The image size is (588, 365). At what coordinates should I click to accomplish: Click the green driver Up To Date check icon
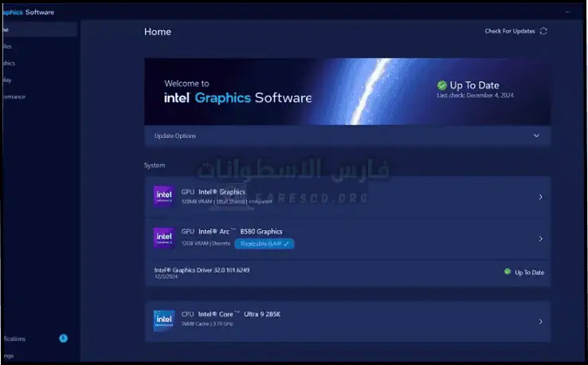[x=508, y=272]
